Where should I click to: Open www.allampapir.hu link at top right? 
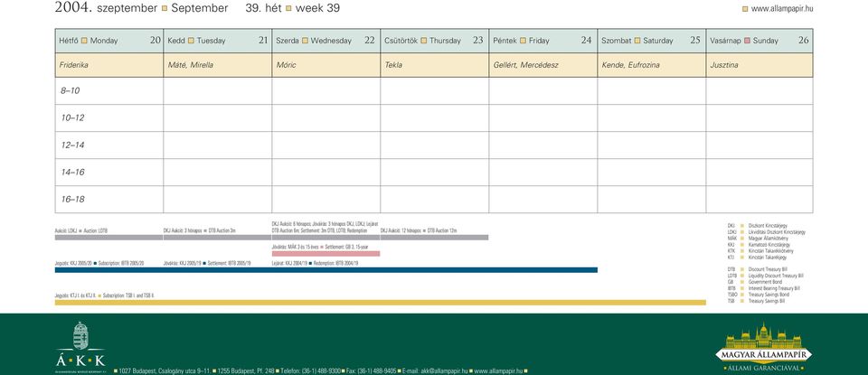pyautogui.click(x=781, y=9)
